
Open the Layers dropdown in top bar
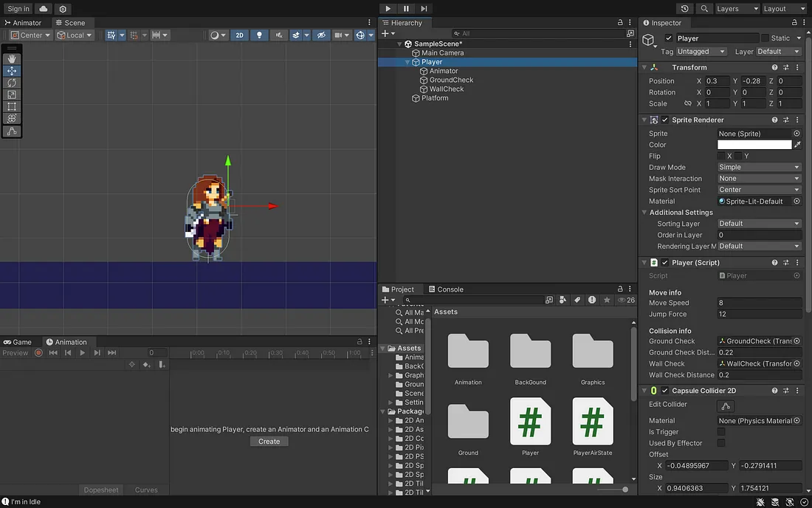pos(737,8)
